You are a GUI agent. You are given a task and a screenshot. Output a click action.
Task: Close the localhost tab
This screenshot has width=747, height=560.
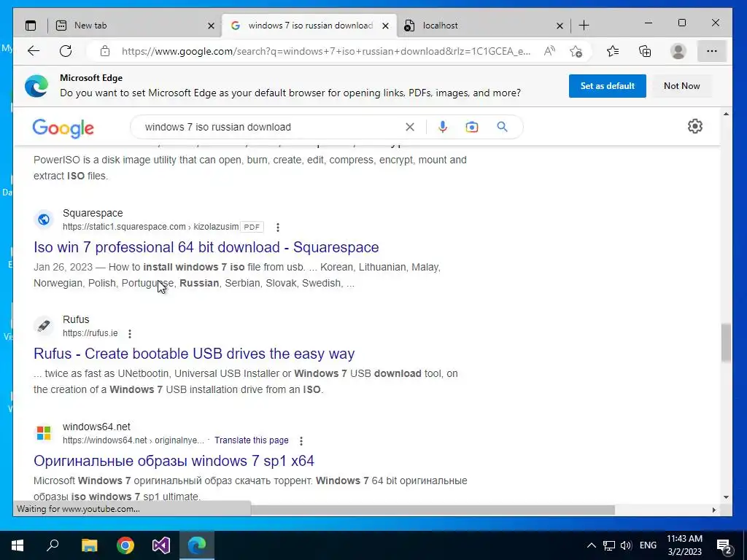tap(560, 26)
